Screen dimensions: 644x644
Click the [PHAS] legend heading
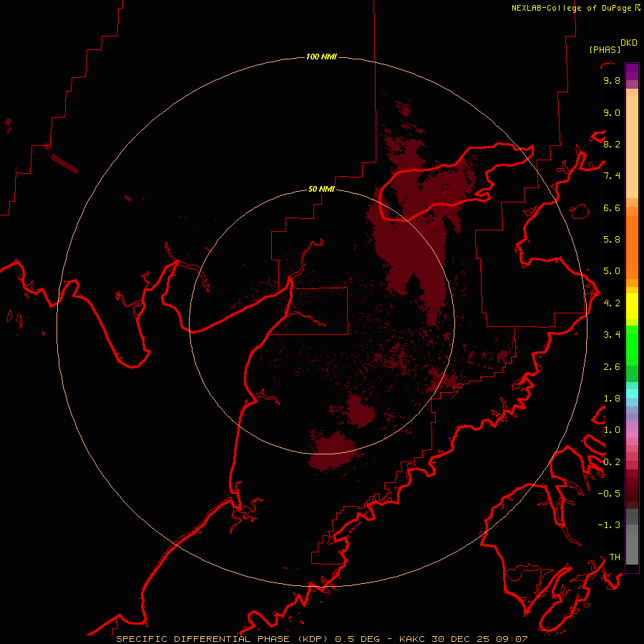pyautogui.click(x=605, y=49)
